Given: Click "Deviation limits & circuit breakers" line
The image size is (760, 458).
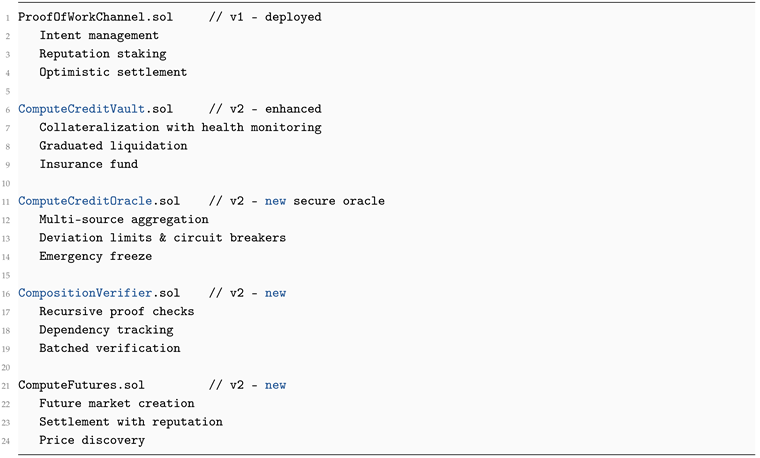Looking at the screenshot, I should coord(162,238).
